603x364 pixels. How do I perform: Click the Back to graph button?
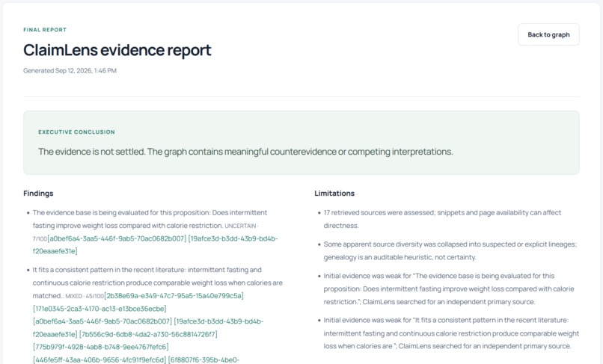548,34
